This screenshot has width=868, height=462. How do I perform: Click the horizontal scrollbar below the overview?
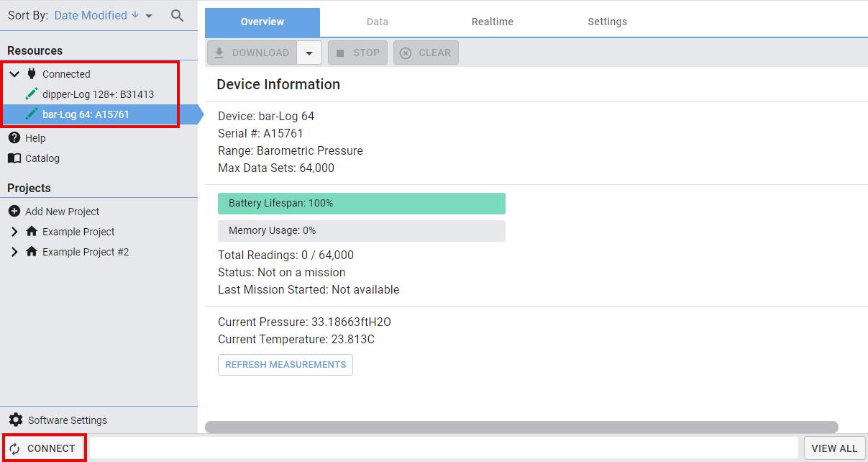[521, 427]
